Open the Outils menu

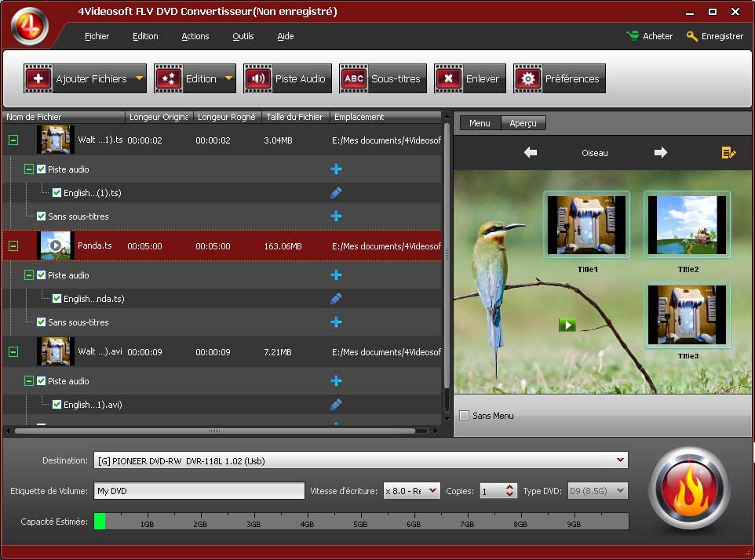tap(243, 36)
